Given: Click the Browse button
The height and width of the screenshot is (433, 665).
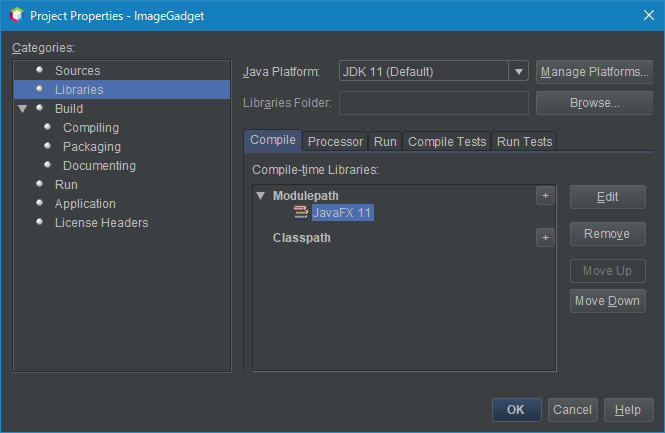Looking at the screenshot, I should [x=594, y=103].
